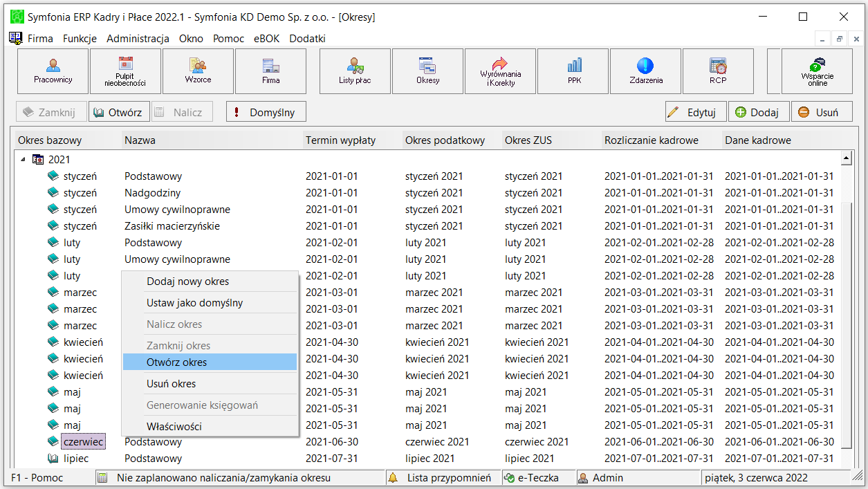Open the Okresy toolbar module
Screen dimensions: 868x489
(x=427, y=71)
